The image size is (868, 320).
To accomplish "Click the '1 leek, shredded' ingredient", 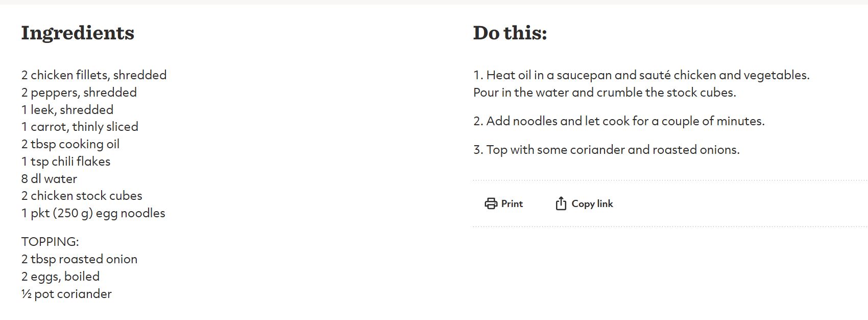I will point(67,109).
